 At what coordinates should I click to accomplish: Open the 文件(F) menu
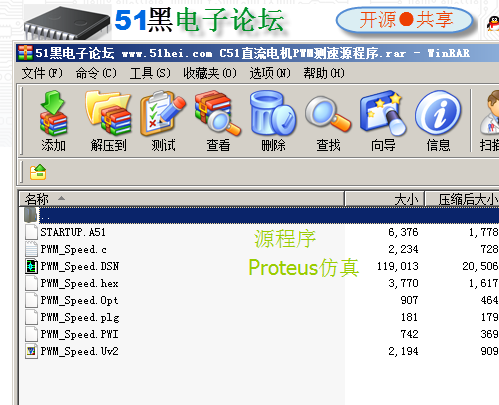coord(42,73)
